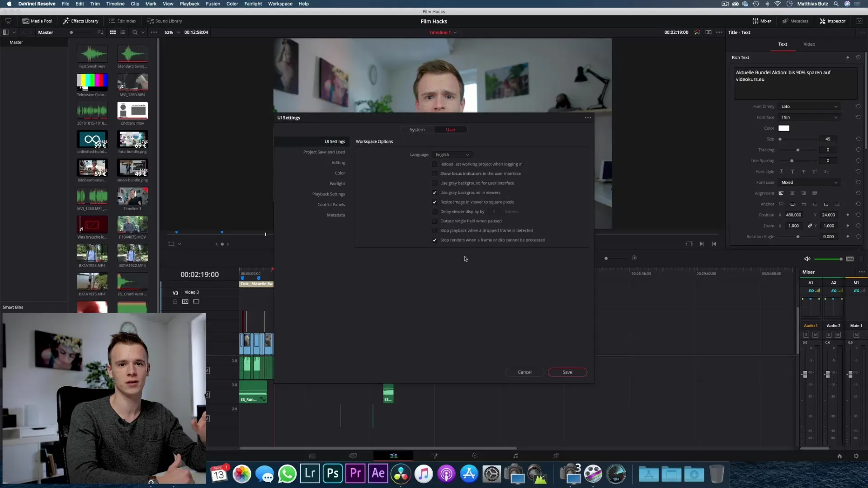Open the Edit page icon
This screenshot has height=488, width=868.
(393, 456)
